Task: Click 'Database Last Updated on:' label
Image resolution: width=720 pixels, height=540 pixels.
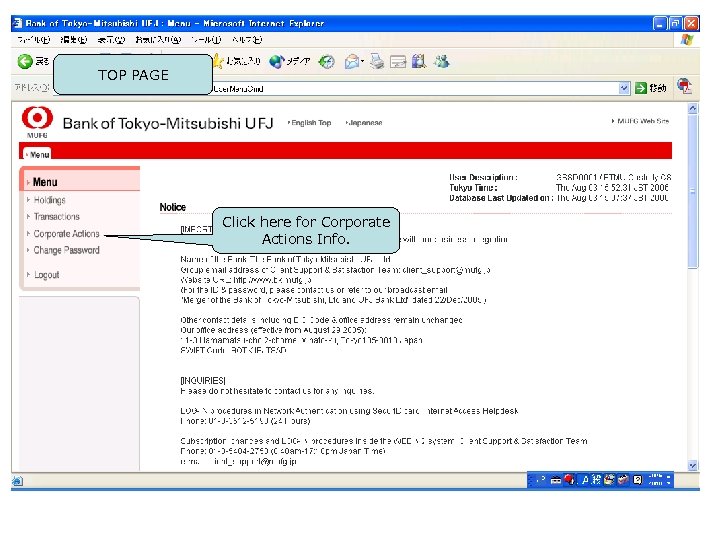Action: click(x=501, y=198)
